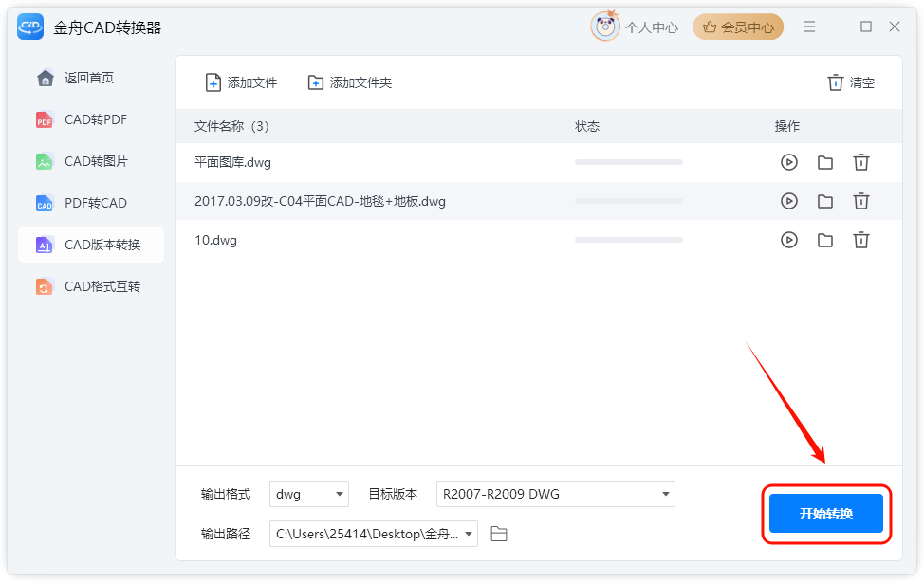Clear the file list with 清空

point(851,82)
